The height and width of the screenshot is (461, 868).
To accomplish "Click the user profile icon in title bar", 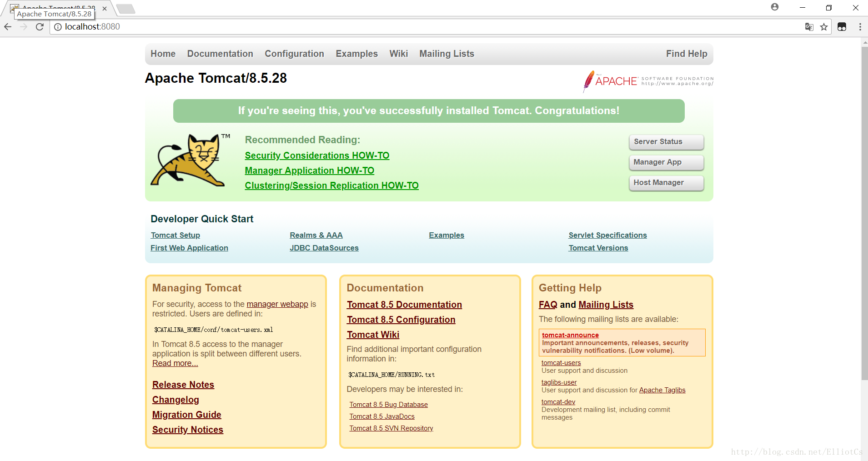I will (x=775, y=7).
